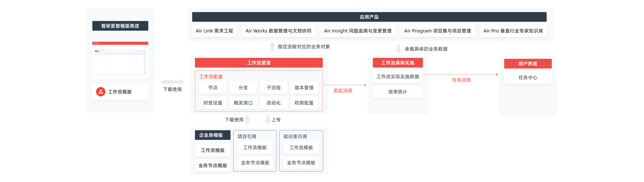The width and height of the screenshot is (644, 182).
Task: Click the red workflow template icon
Action: coord(101,92)
